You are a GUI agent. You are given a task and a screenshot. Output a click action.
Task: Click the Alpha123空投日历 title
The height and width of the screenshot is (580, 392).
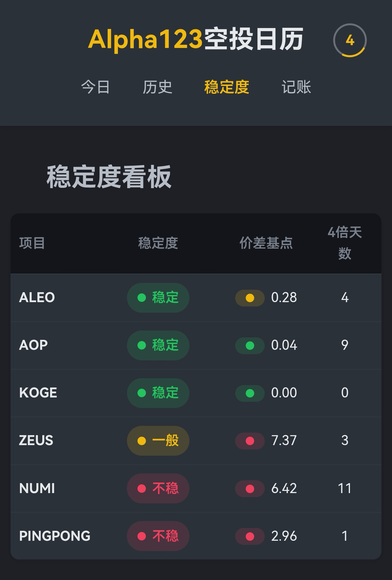pyautogui.click(x=196, y=40)
